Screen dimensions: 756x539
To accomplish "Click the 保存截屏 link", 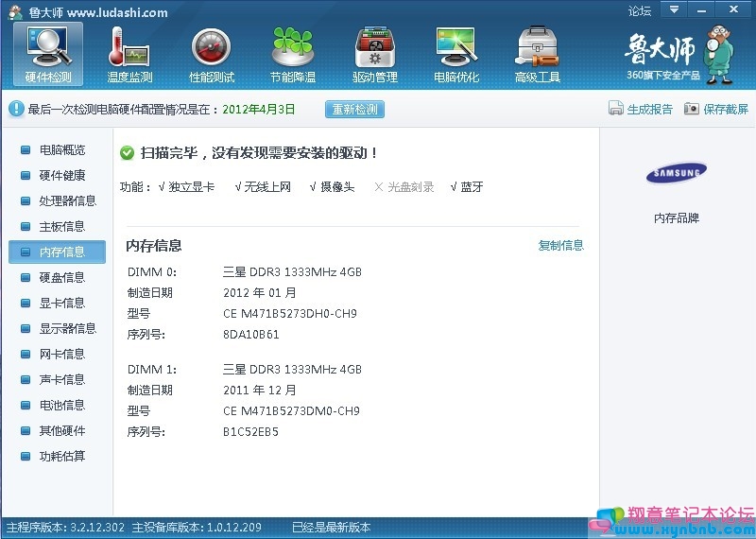I will coord(726,109).
